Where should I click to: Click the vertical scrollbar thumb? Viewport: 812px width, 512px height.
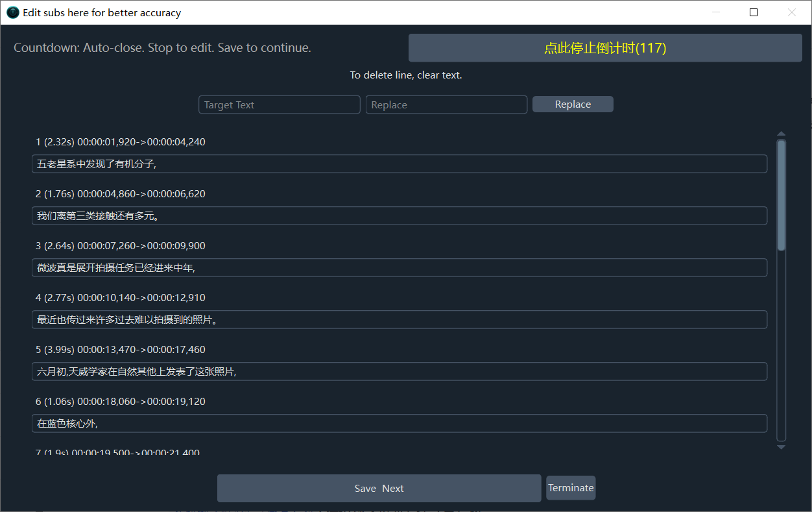pos(781,195)
